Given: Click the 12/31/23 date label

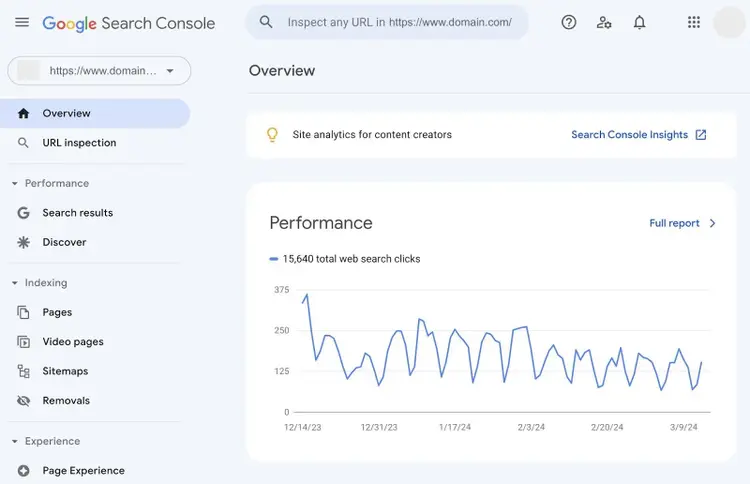Looking at the screenshot, I should [x=379, y=427].
